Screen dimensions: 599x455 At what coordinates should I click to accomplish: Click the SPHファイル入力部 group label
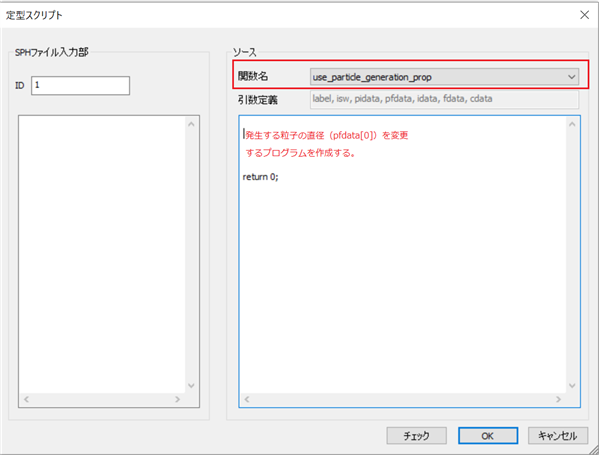click(x=52, y=52)
